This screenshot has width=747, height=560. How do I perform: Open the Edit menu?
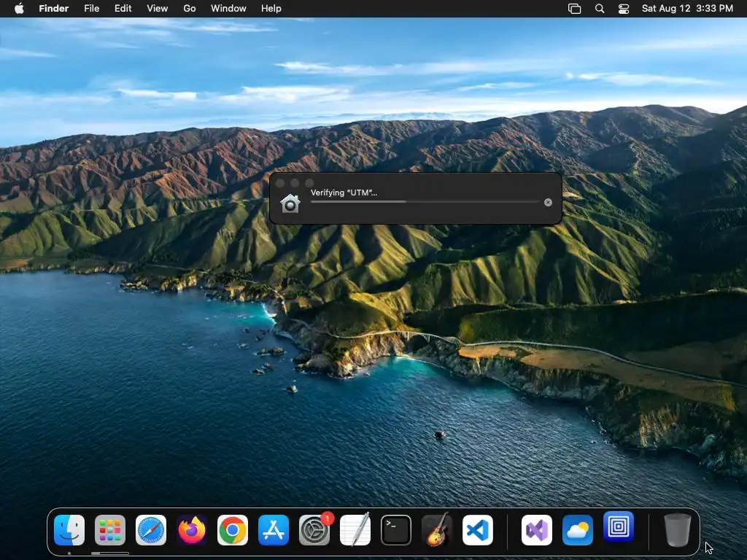tap(123, 9)
